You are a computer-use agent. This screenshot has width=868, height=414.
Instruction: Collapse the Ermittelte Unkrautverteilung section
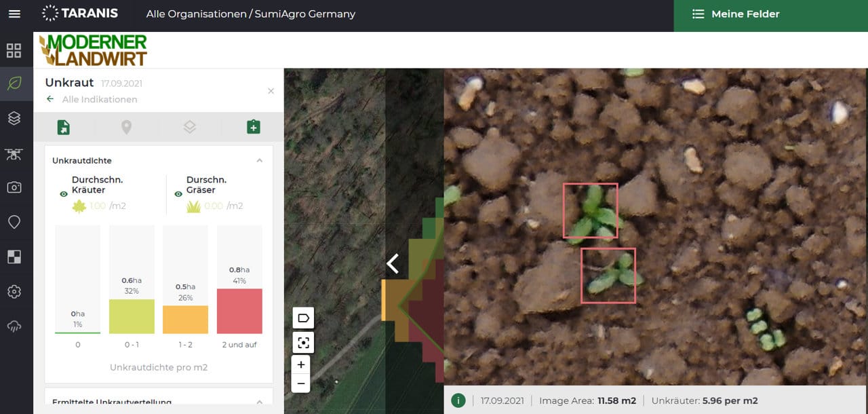click(259, 402)
